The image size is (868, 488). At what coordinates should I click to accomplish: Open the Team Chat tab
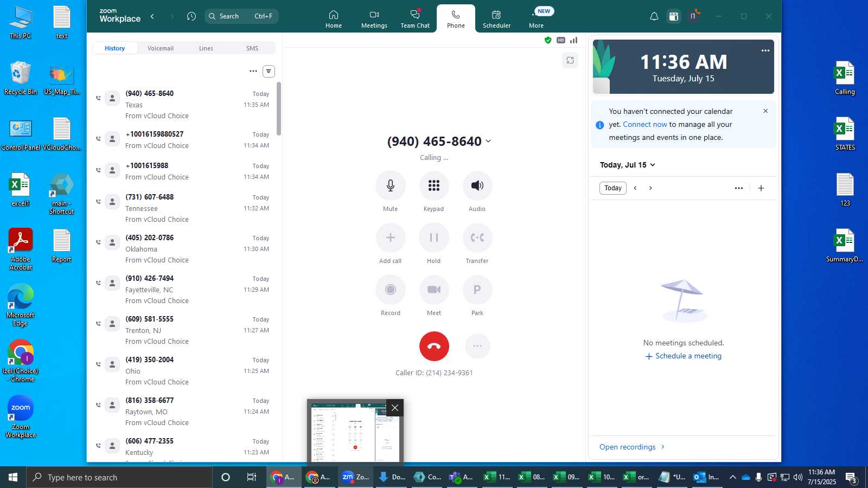tap(415, 19)
